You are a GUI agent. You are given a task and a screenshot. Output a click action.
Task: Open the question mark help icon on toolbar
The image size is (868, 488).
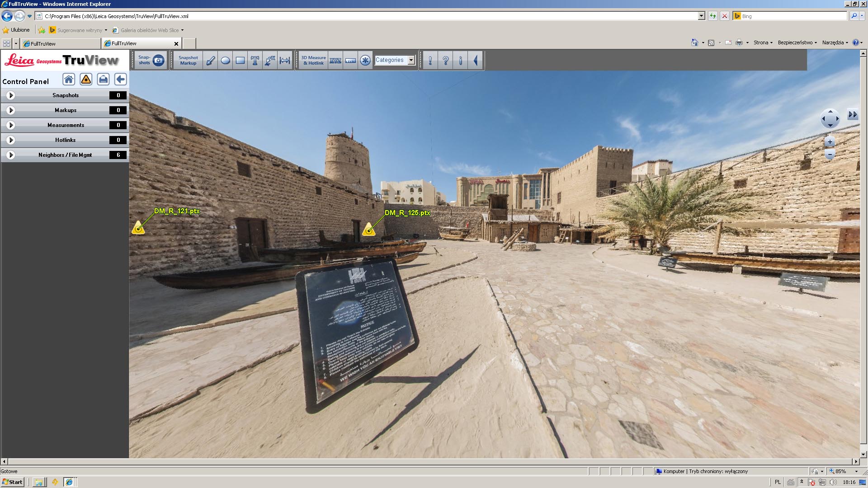coord(446,60)
